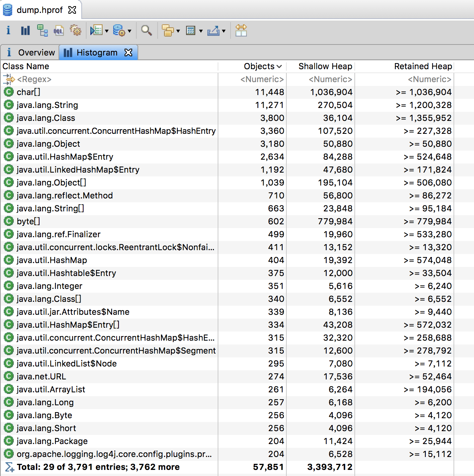474x476 pixels.
Task: Open the Calculate Retained Size dropdown
Action: coord(201,31)
